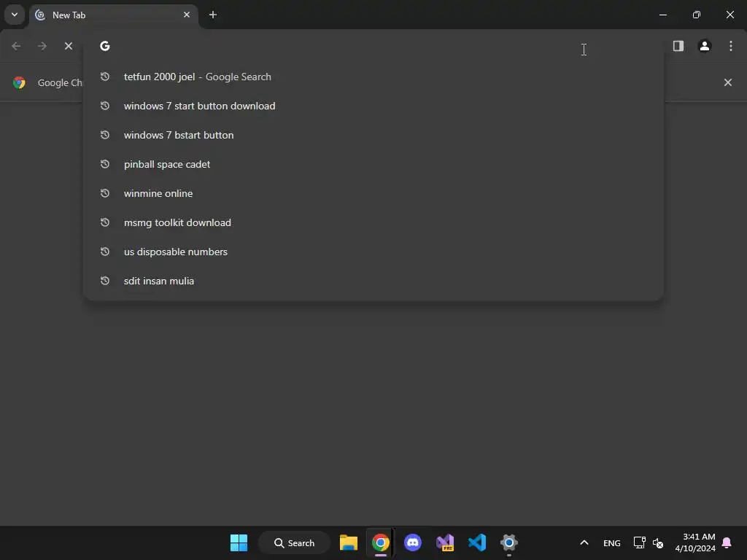Open a new tab with plus button
Image resolution: width=747 pixels, height=560 pixels.
point(213,15)
